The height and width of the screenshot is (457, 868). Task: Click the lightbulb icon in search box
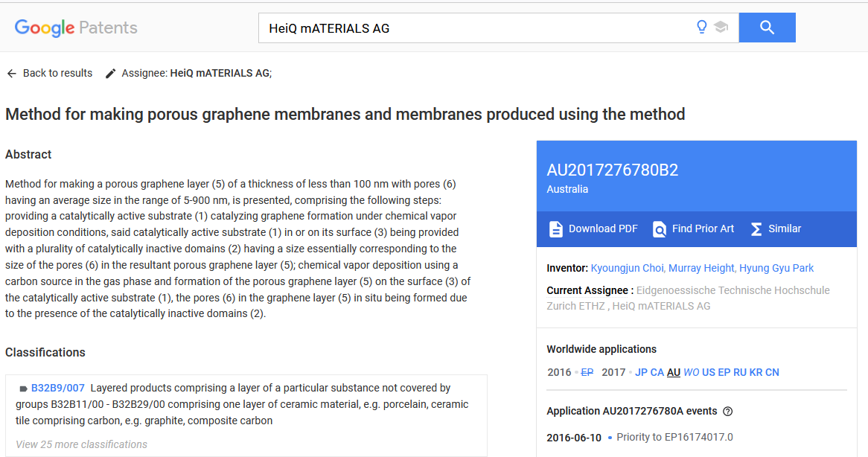pos(701,27)
